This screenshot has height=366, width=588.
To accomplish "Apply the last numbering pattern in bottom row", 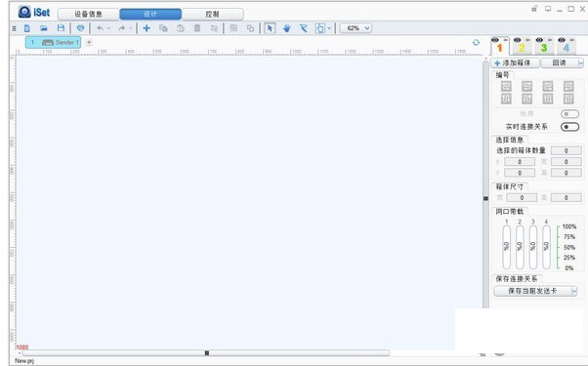I will 568,99.
